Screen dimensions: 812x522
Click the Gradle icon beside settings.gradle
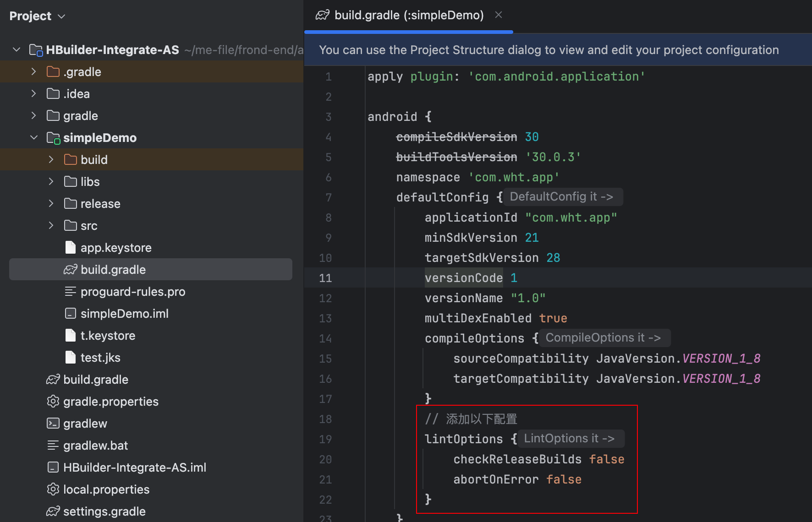click(x=53, y=511)
